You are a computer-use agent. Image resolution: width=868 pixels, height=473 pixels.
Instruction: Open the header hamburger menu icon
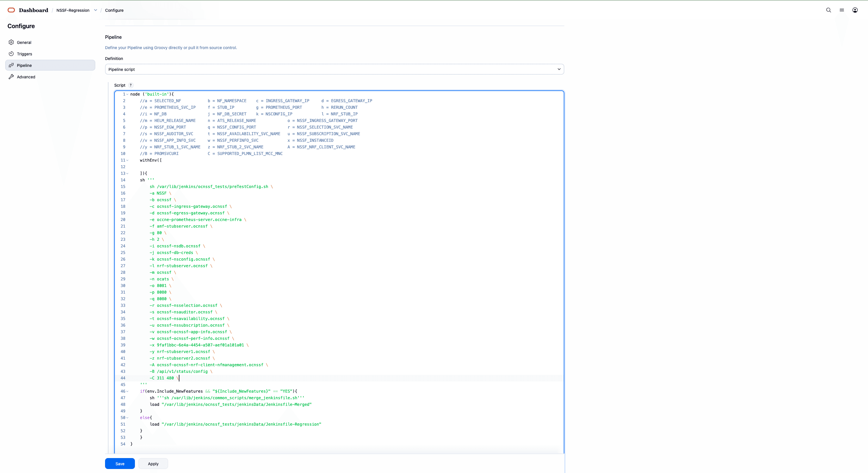pos(842,10)
